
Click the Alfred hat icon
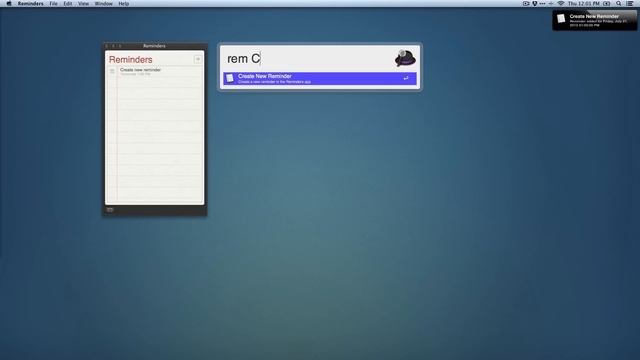(405, 58)
